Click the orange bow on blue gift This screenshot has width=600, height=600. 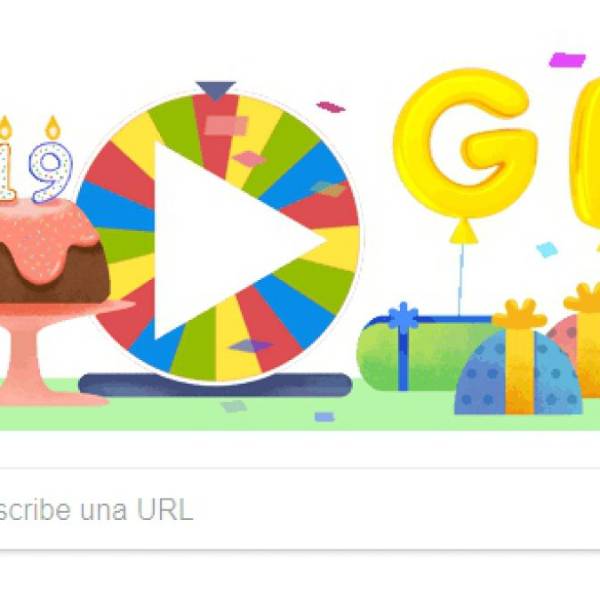pos(519,315)
